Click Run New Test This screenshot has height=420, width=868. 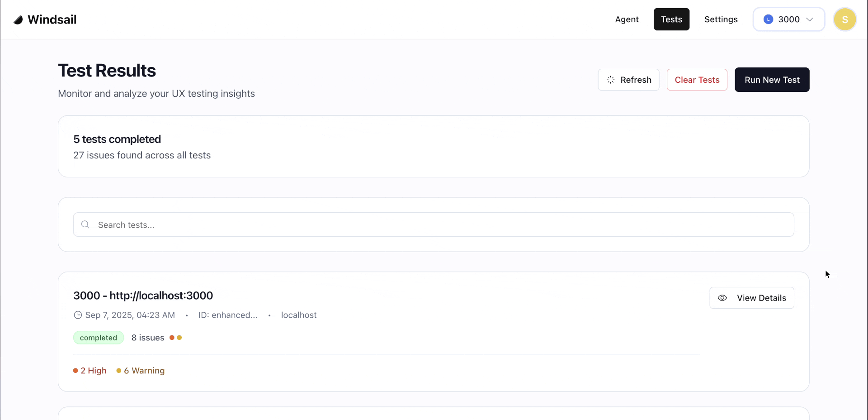pos(772,80)
